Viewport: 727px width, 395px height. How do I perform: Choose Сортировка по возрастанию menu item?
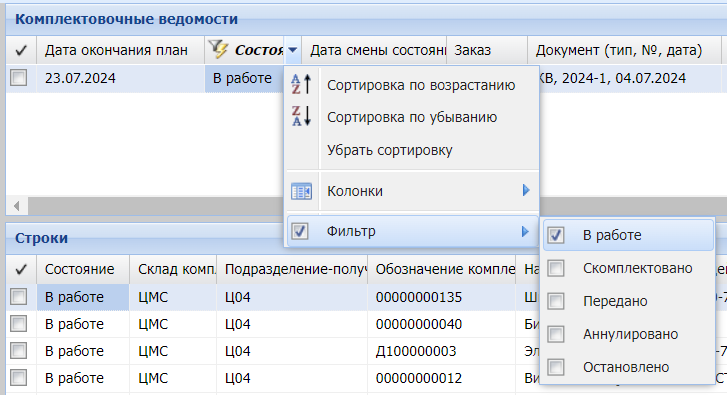[x=421, y=85]
